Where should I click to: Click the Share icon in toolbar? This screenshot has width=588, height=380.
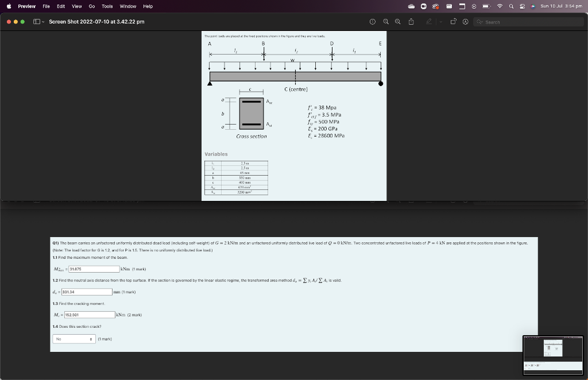tap(411, 22)
